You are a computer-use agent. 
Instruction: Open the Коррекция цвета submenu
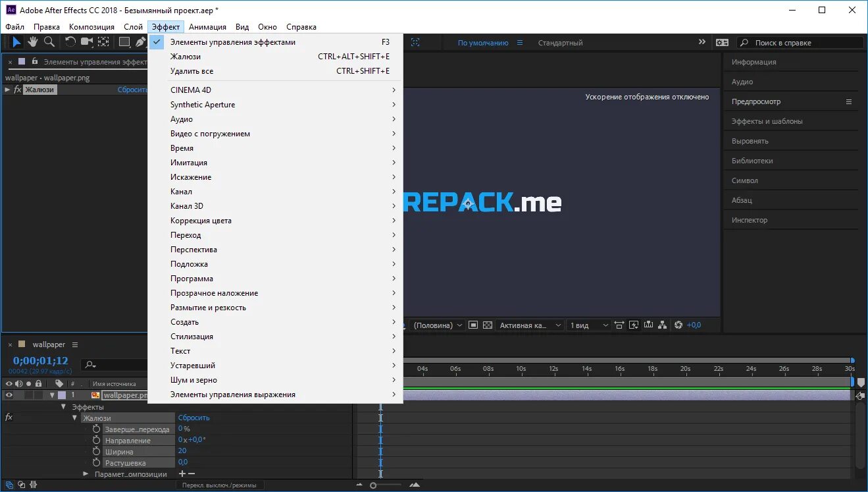tap(275, 221)
